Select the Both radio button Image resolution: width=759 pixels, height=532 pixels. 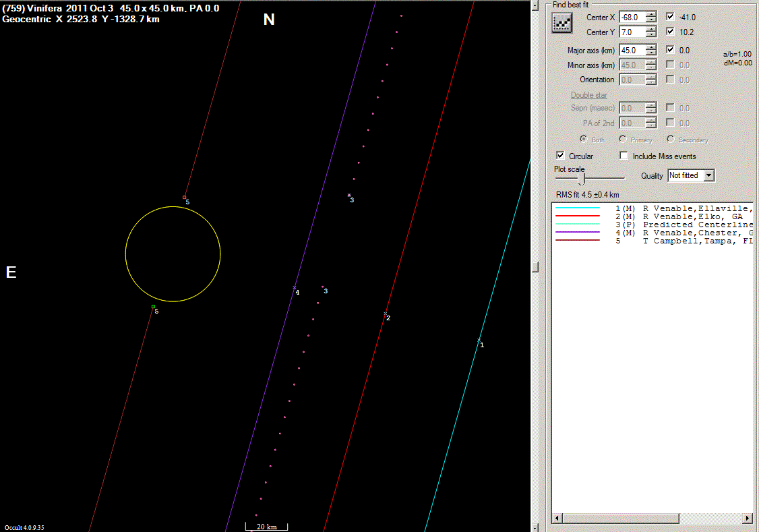(x=584, y=139)
